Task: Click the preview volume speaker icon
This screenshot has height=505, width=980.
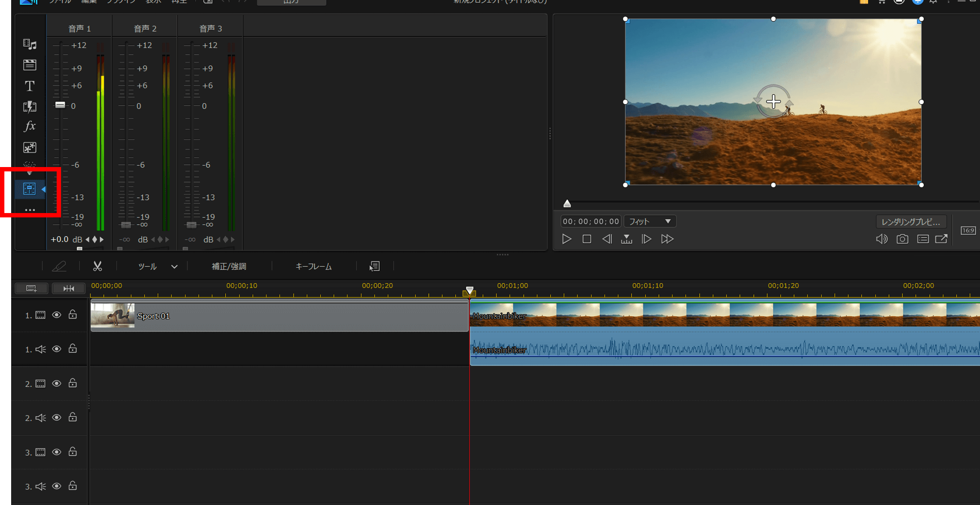Action: pyautogui.click(x=881, y=239)
